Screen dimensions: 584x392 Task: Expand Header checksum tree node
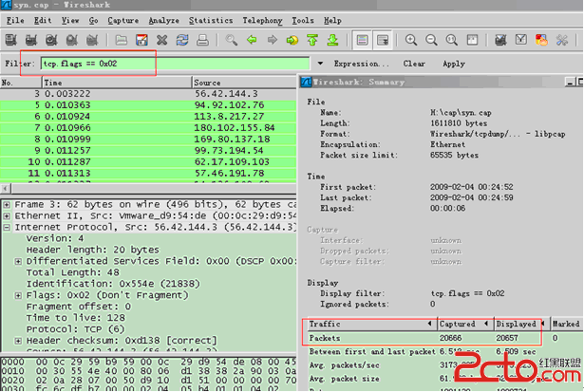[18, 341]
